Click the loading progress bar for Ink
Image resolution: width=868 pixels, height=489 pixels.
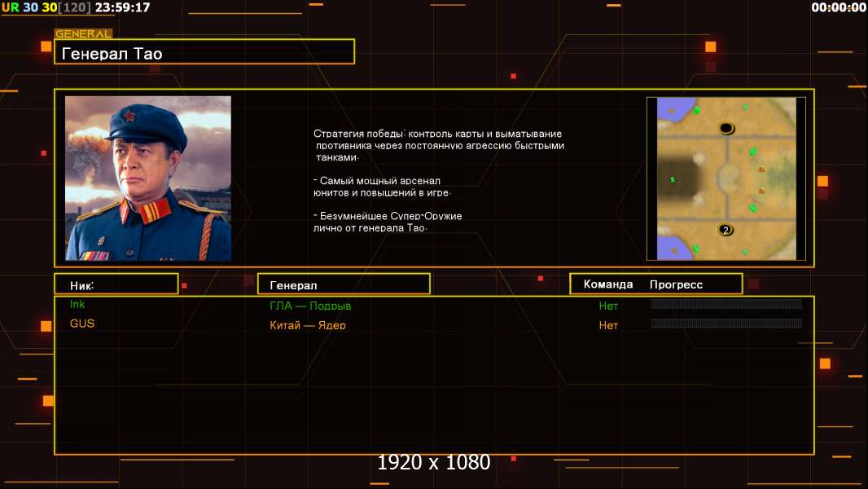726,303
